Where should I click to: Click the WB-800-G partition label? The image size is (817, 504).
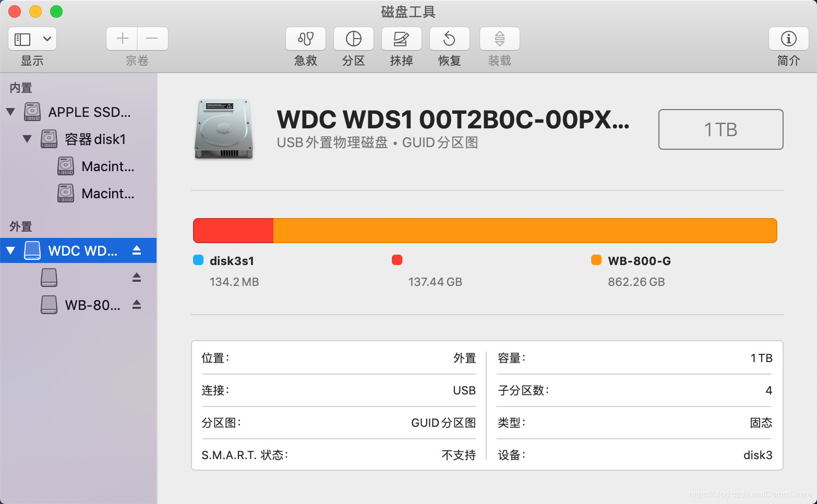pos(640,261)
